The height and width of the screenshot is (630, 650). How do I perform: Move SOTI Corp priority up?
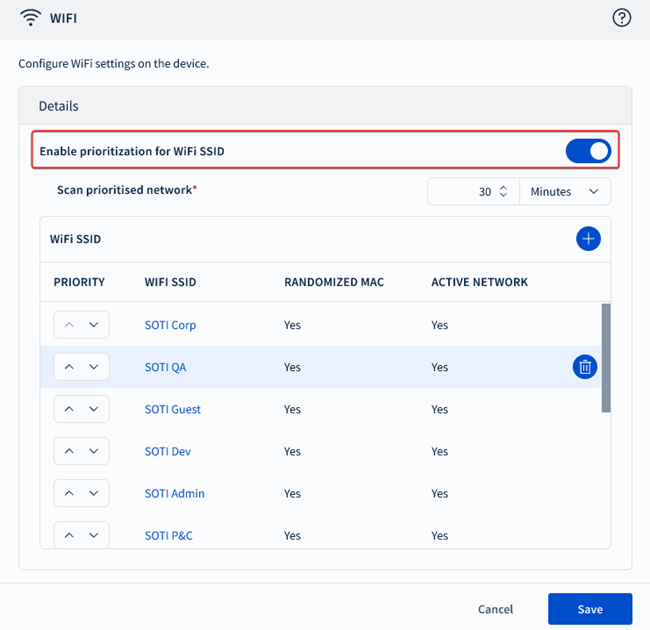coord(69,325)
